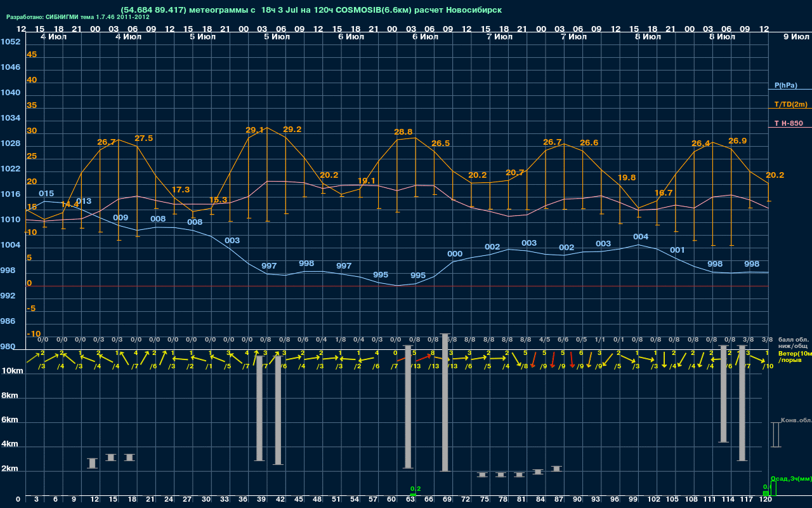The height and width of the screenshot is (508, 812).
Task: Click forecast hour 39 on the bottom axis
Action: pos(261,499)
